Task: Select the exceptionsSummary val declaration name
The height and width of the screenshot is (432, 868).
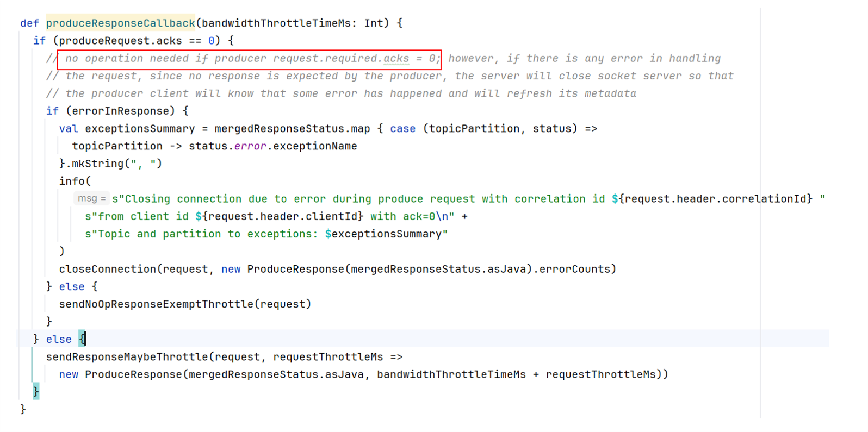Action: pos(139,129)
